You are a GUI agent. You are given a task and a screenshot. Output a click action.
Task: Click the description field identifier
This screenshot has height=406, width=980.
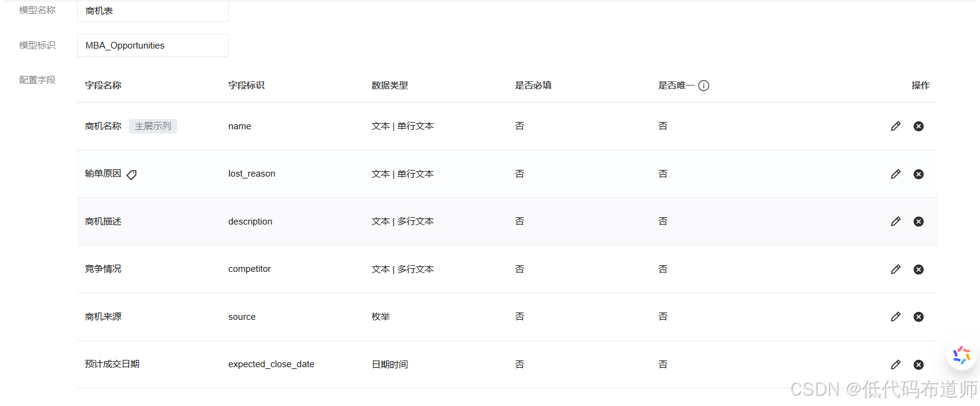click(x=250, y=222)
